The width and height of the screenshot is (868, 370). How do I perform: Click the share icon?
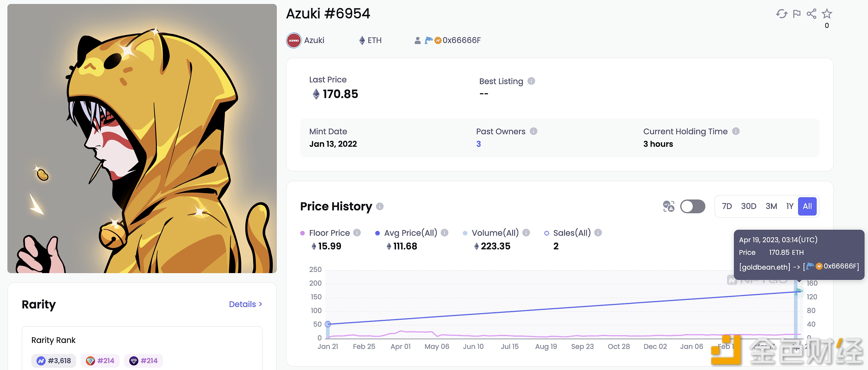812,14
